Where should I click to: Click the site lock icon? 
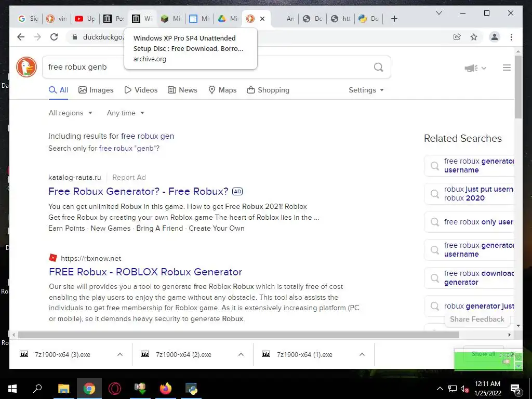tap(75, 37)
